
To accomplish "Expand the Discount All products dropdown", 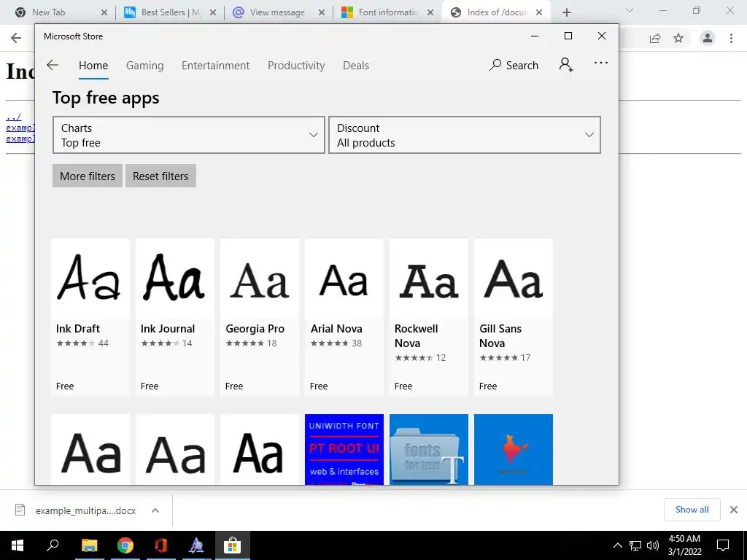I will click(x=465, y=135).
